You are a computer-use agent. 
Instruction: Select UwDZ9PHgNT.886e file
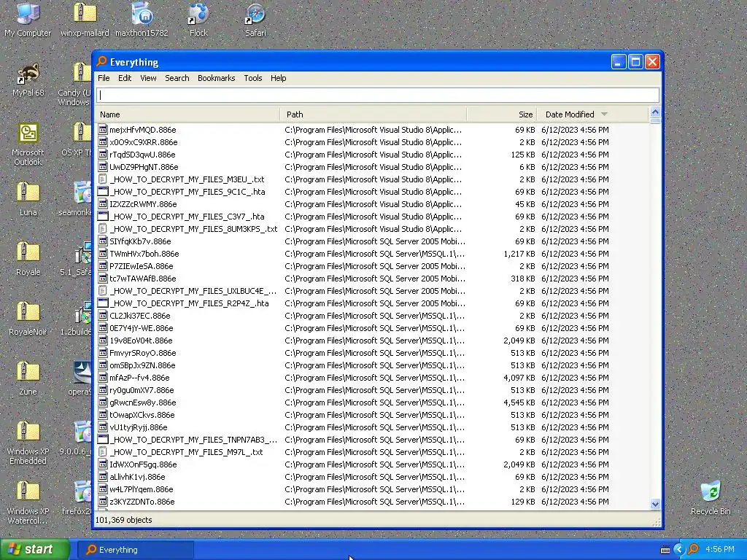[144, 167]
